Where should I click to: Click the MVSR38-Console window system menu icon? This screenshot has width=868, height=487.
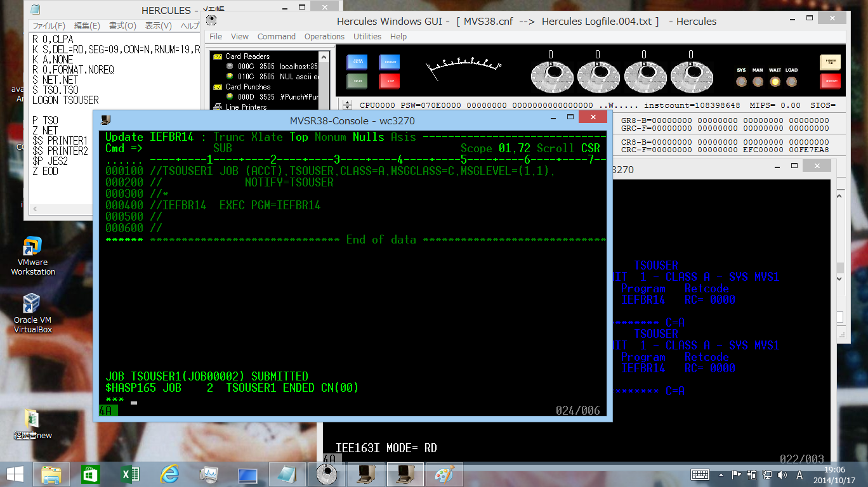tap(105, 120)
